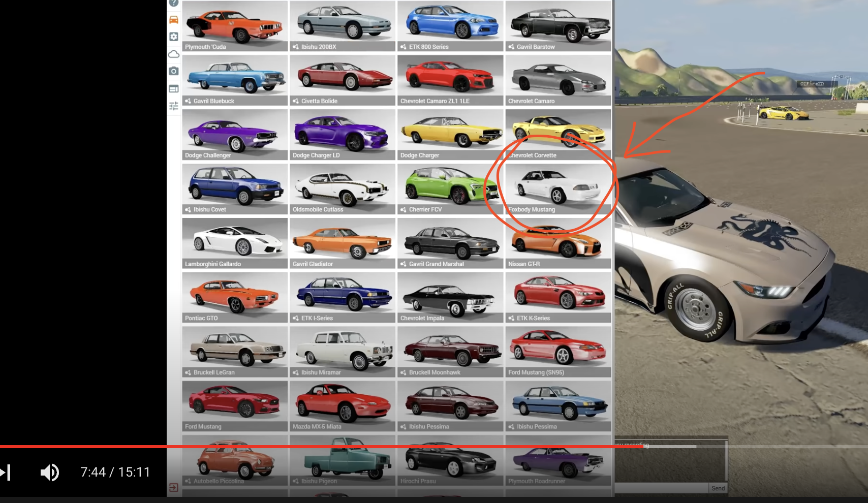The image size is (868, 503).
Task: Open the UI apps layout icon
Action: 174,88
